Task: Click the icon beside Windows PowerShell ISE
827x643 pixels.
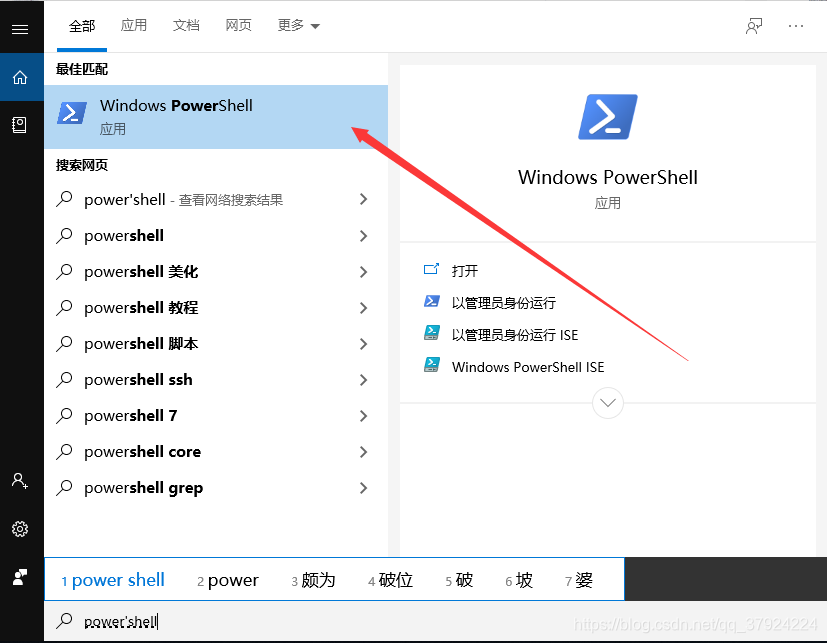Action: (x=431, y=365)
